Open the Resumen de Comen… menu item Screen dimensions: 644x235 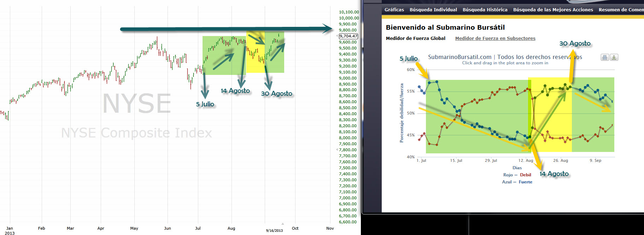point(621,10)
